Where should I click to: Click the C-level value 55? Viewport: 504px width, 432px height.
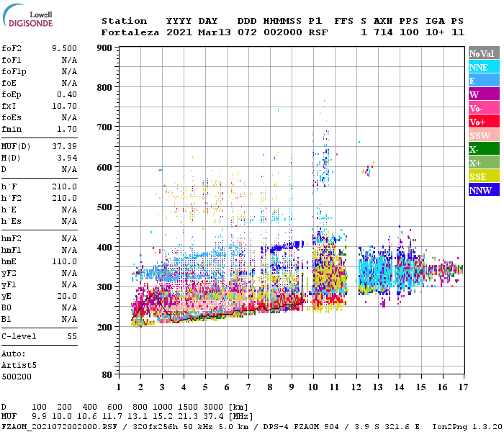pos(72,336)
